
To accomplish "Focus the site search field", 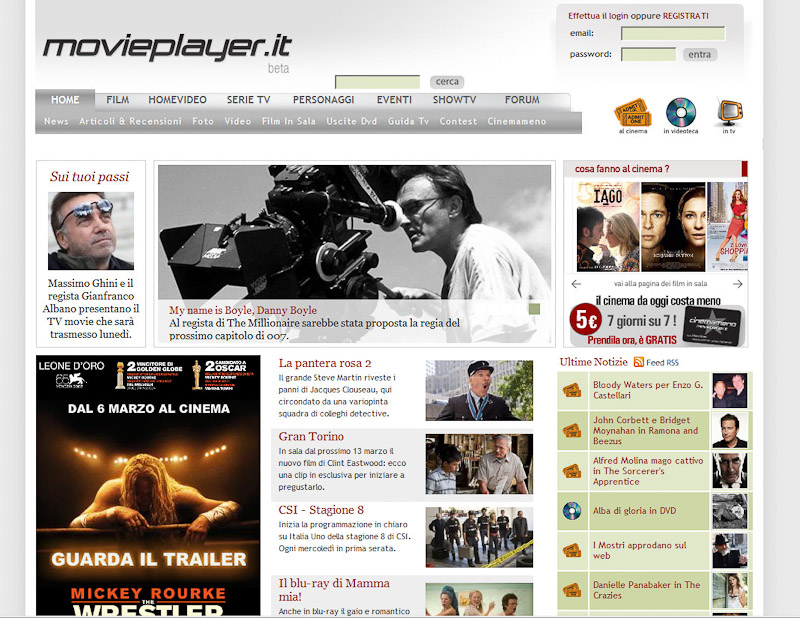I will click(x=378, y=82).
